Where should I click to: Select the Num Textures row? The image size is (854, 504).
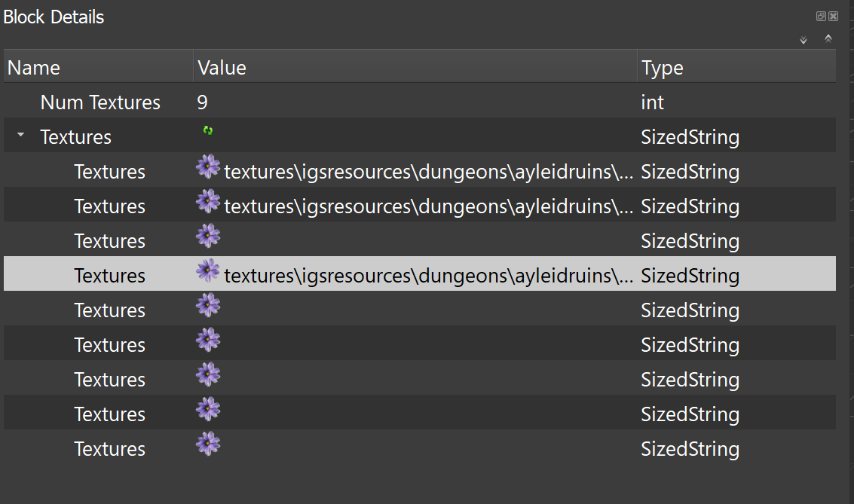click(100, 102)
